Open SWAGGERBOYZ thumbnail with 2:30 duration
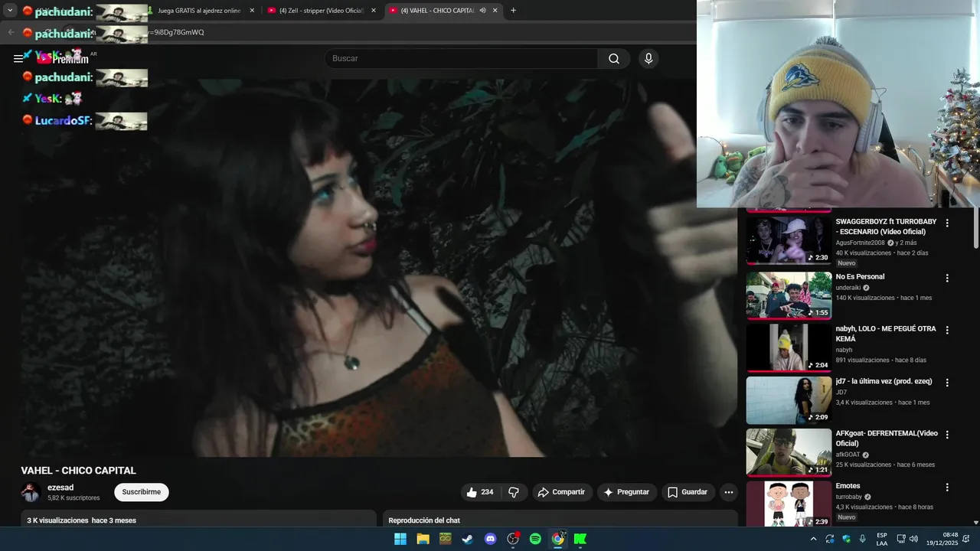The image size is (980, 551). [789, 240]
